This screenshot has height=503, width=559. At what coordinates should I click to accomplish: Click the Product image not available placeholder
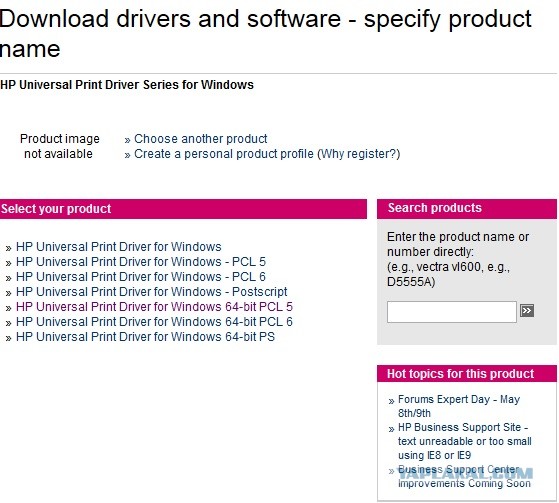60,146
